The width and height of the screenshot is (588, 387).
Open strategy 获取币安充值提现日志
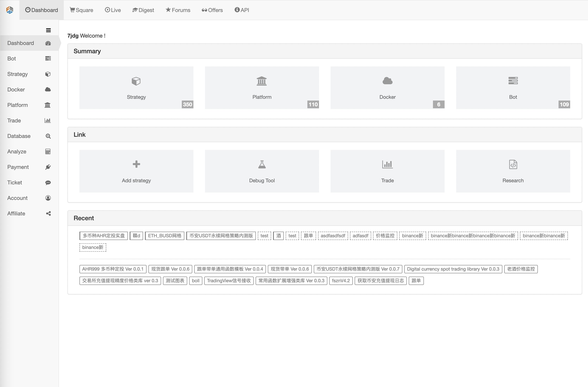(x=381, y=281)
